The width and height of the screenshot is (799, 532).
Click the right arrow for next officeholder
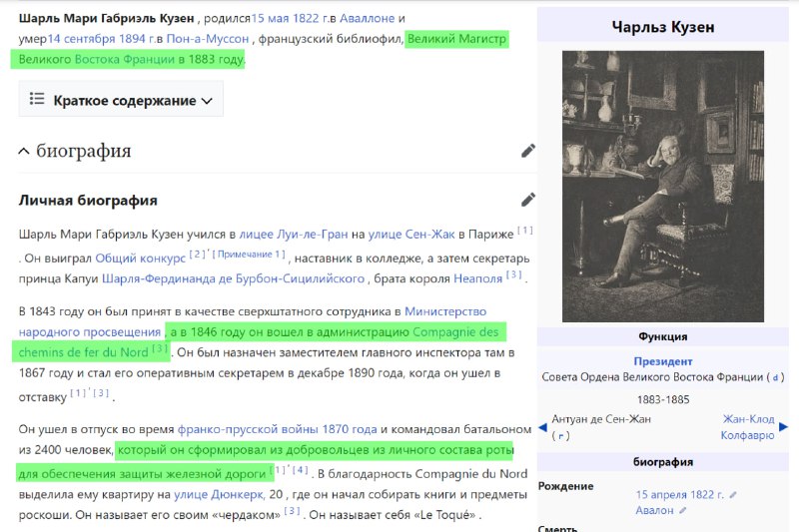tap(784, 427)
